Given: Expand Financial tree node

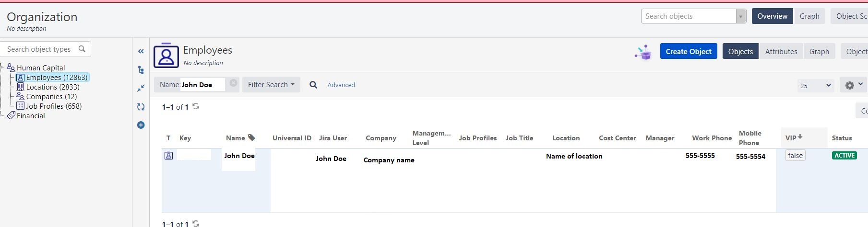Looking at the screenshot, I should click(x=2, y=116).
